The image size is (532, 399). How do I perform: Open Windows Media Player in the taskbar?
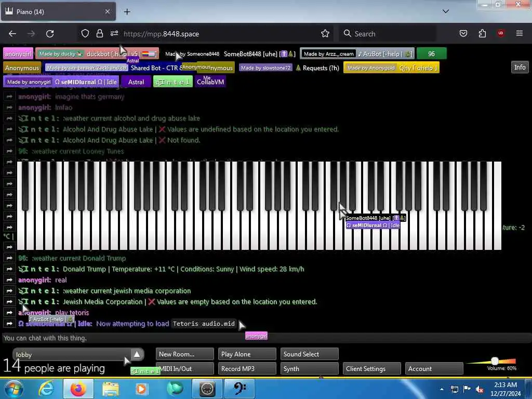tap(141, 389)
